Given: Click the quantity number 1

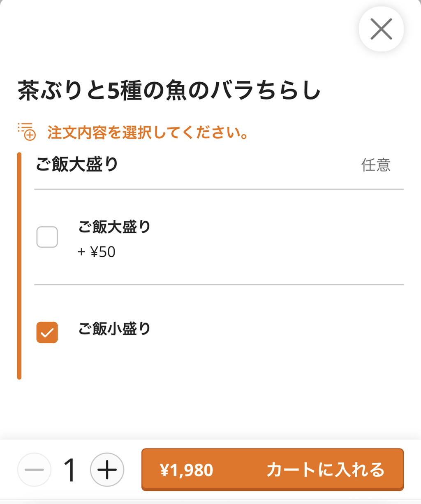Looking at the screenshot, I should [70, 469].
